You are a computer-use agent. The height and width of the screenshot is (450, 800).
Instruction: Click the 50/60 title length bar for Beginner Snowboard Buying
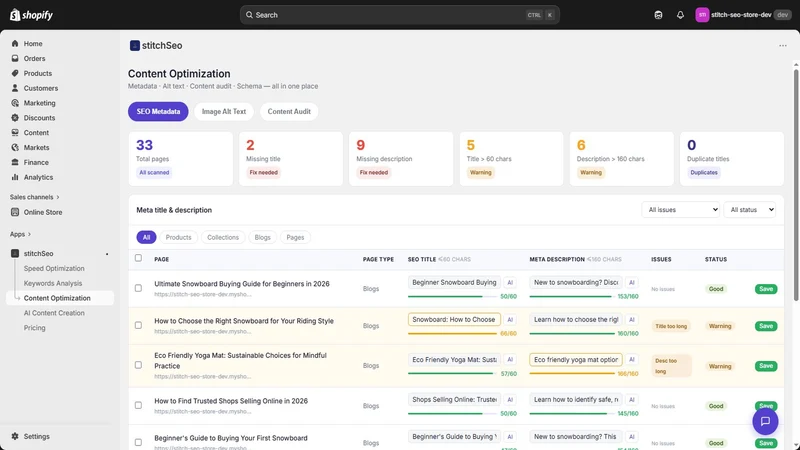452,296
